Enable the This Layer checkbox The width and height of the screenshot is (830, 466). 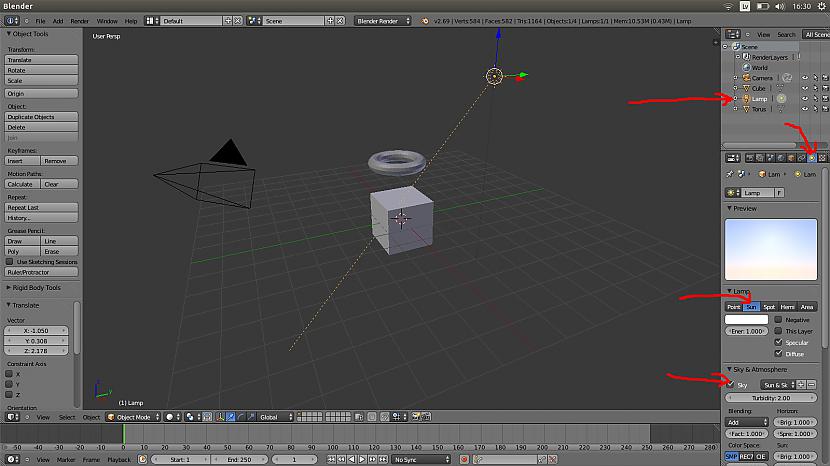tap(778, 331)
